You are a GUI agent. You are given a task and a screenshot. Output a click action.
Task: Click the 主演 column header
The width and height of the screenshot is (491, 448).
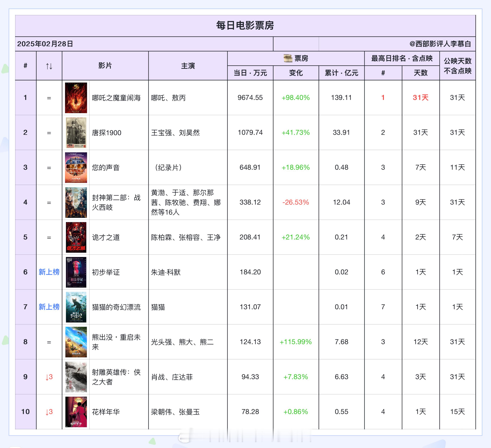(x=188, y=66)
